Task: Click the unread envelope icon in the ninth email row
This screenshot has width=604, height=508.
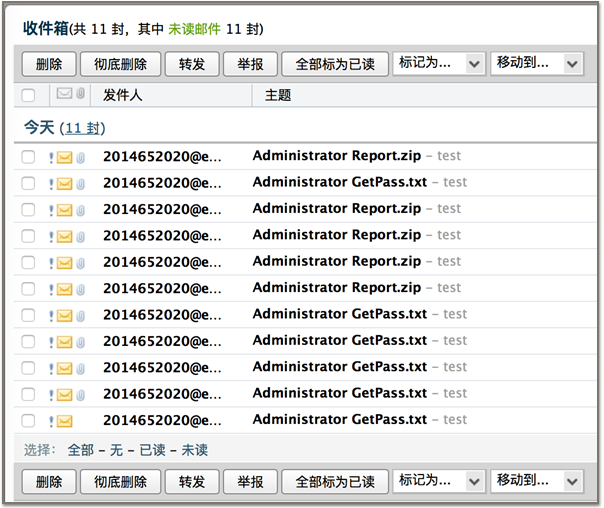Action: (64, 369)
